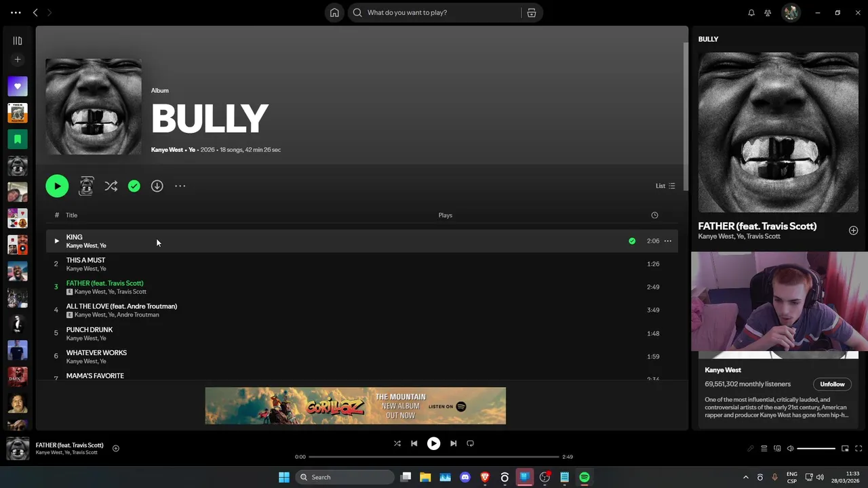Go back with the left arrow
868x488 pixels.
click(x=35, y=12)
